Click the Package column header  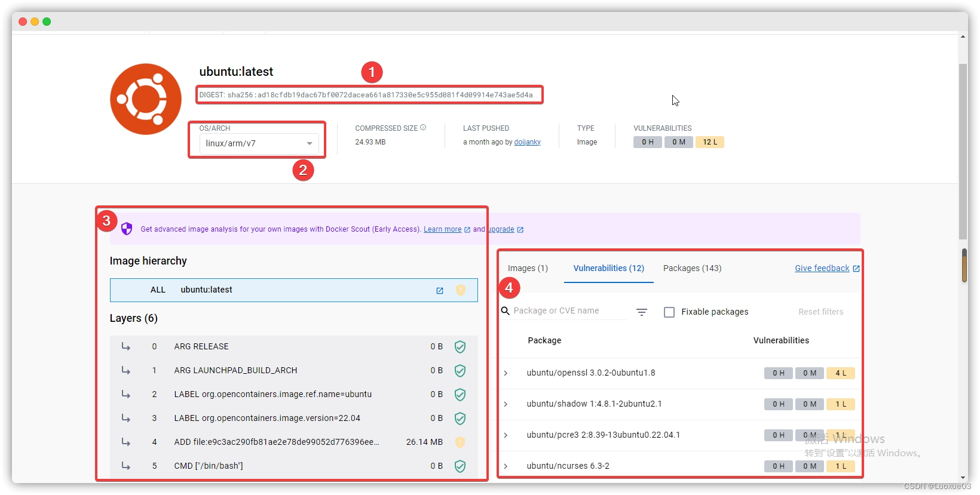click(544, 340)
